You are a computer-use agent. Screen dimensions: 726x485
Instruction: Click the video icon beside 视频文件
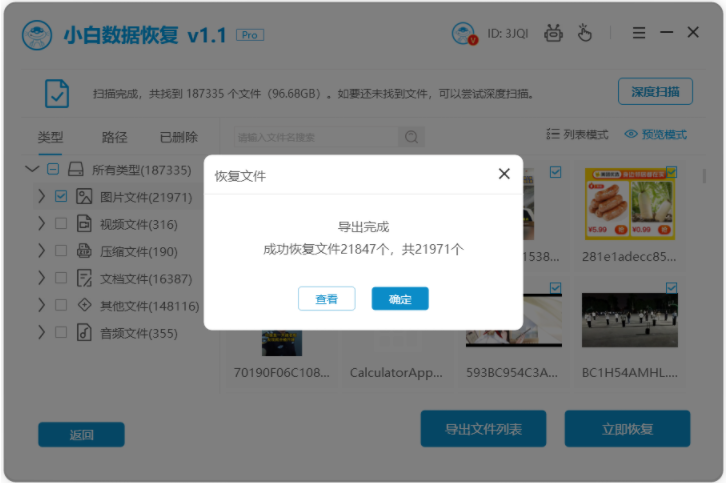pos(84,224)
